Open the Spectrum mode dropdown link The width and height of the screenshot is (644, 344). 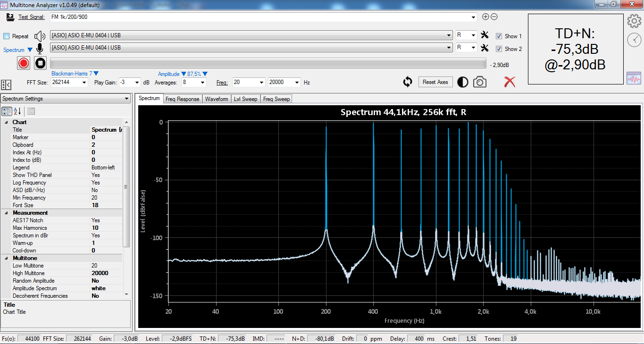(x=18, y=50)
